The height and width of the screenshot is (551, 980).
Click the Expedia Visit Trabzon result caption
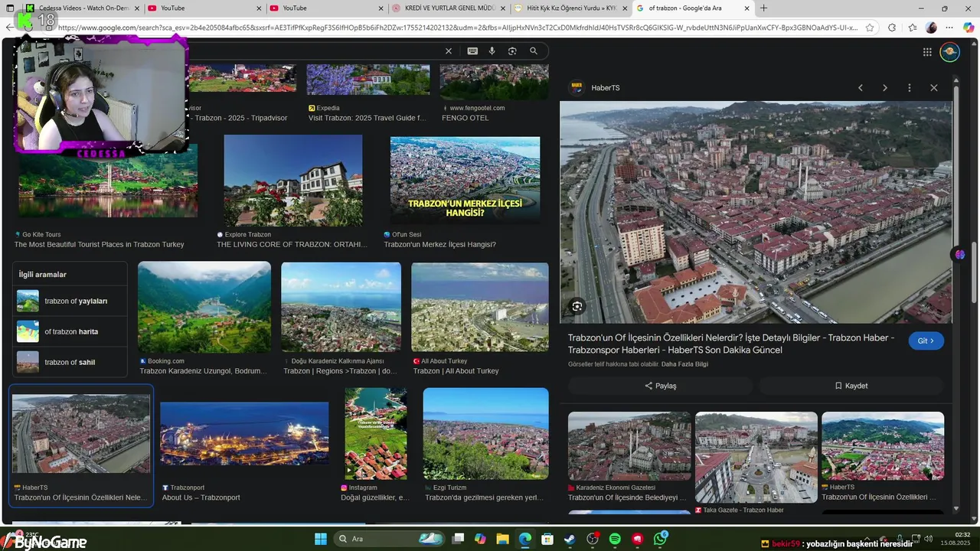point(367,118)
